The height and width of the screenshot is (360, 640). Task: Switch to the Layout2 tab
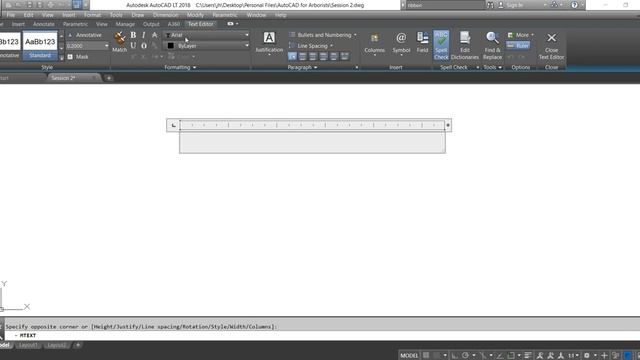(x=56, y=345)
